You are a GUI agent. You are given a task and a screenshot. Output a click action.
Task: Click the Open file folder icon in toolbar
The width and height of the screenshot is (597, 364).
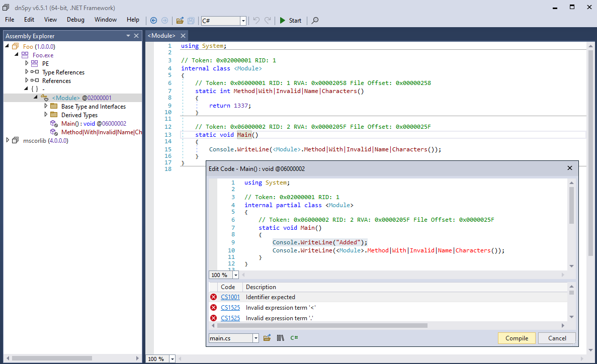[x=180, y=21]
